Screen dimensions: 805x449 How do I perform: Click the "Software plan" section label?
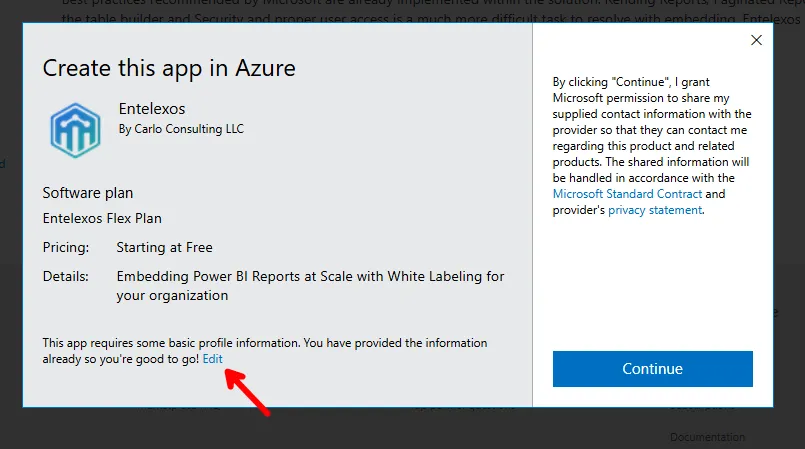coord(88,192)
